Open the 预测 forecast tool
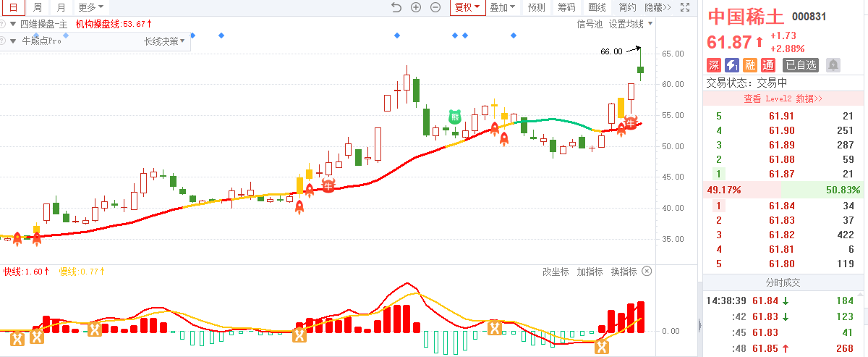868x357 pixels. point(536,7)
